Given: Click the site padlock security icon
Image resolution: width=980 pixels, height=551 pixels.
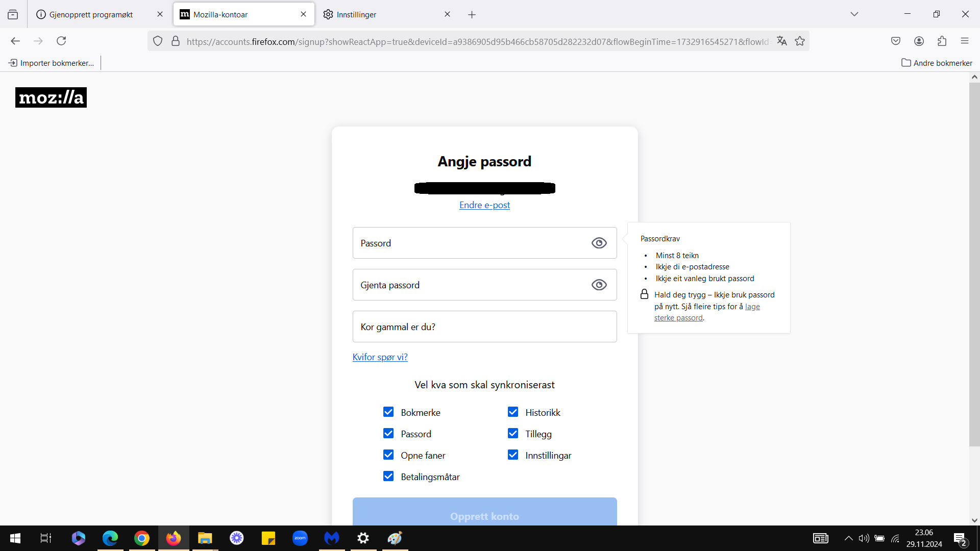Looking at the screenshot, I should (176, 41).
